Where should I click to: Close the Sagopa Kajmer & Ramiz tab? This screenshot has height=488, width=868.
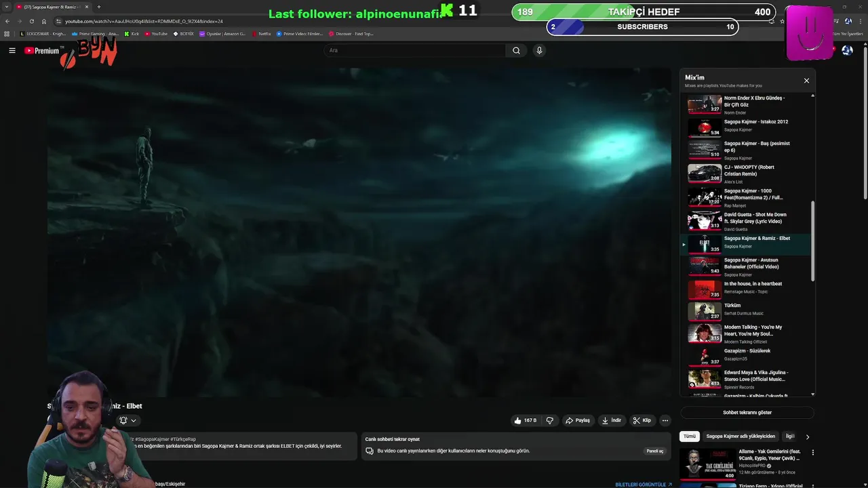point(87,7)
